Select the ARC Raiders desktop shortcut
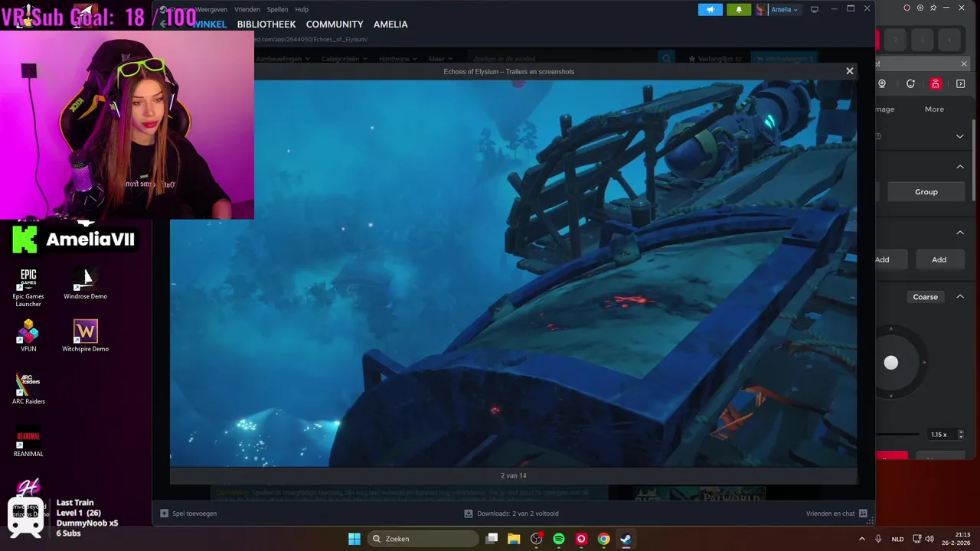This screenshot has height=551, width=980. 28,388
